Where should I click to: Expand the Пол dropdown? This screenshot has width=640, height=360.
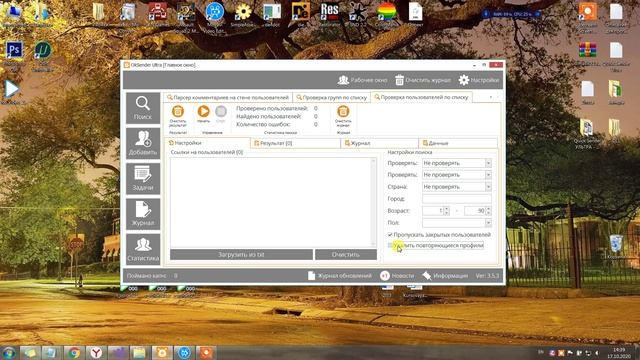[x=488, y=222]
